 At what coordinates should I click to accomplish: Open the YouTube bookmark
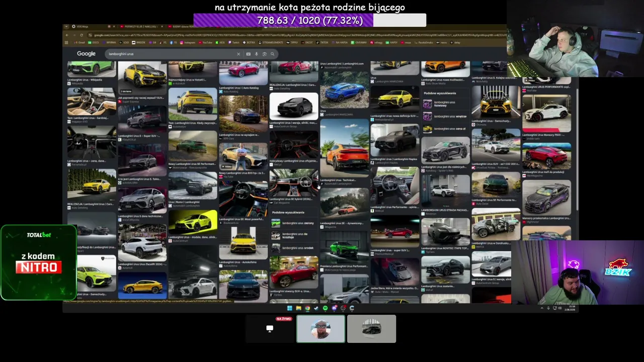click(206, 43)
